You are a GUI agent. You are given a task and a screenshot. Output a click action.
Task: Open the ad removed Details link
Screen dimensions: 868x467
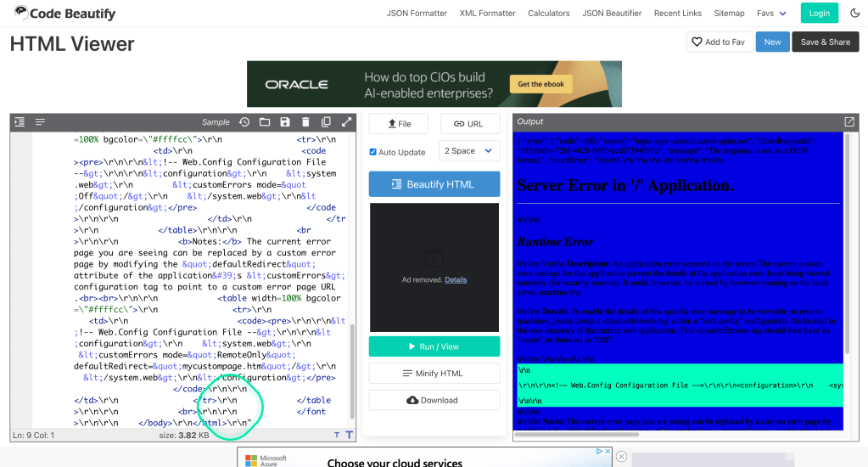(x=456, y=279)
